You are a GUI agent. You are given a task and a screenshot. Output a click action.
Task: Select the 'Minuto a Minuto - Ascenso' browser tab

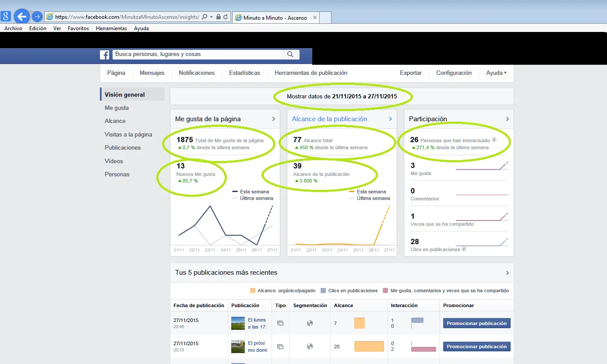(x=276, y=17)
